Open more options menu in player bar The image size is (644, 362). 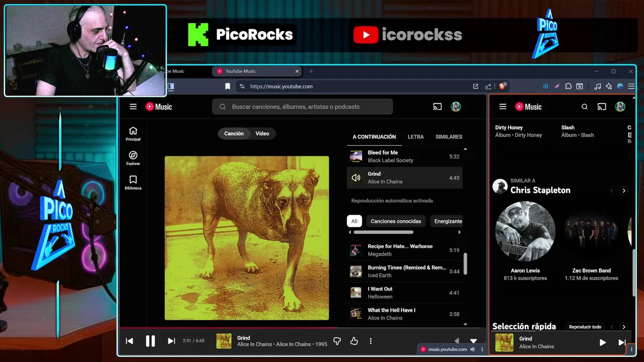(x=371, y=341)
